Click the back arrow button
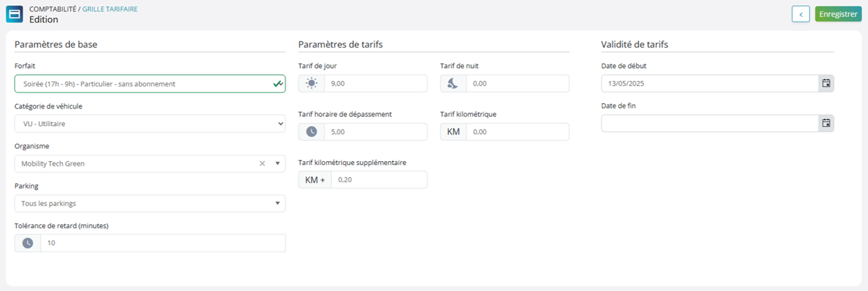The height and width of the screenshot is (291, 868). pyautogui.click(x=801, y=14)
